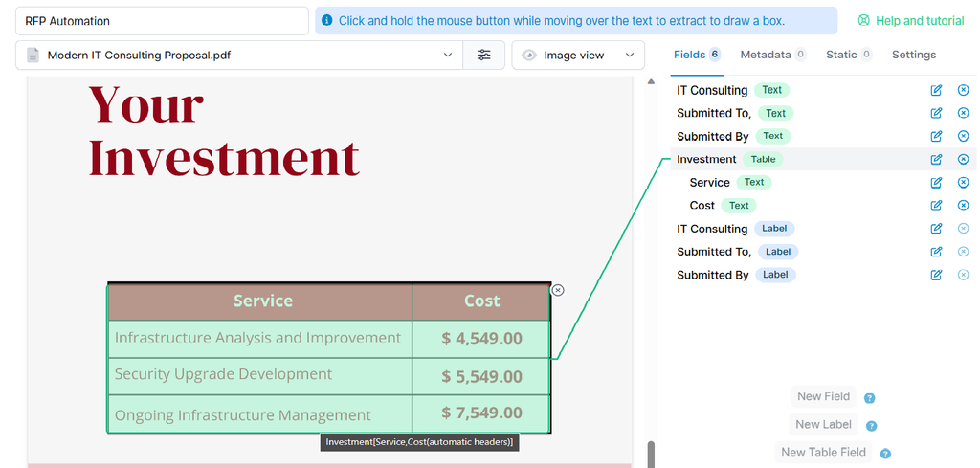Click the RFP Automation name input field

(x=162, y=21)
